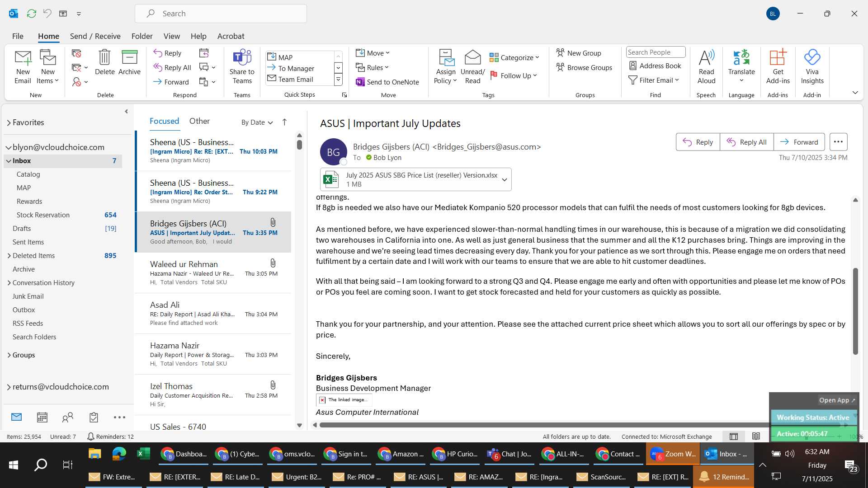This screenshot has height=488, width=868.
Task: Open the Follow Up dropdown
Action: click(514, 75)
